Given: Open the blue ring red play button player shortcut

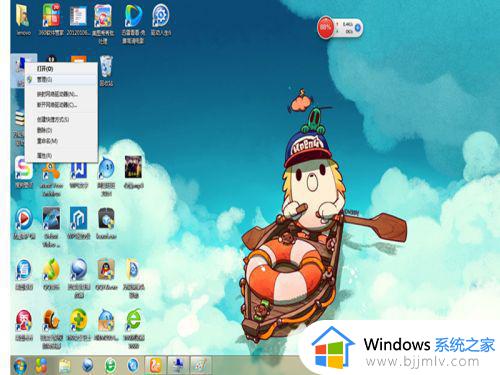Looking at the screenshot, I should tap(24, 223).
